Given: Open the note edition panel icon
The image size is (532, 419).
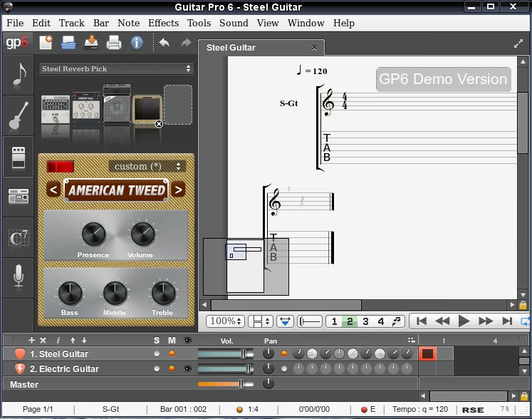Looking at the screenshot, I should point(19,76).
